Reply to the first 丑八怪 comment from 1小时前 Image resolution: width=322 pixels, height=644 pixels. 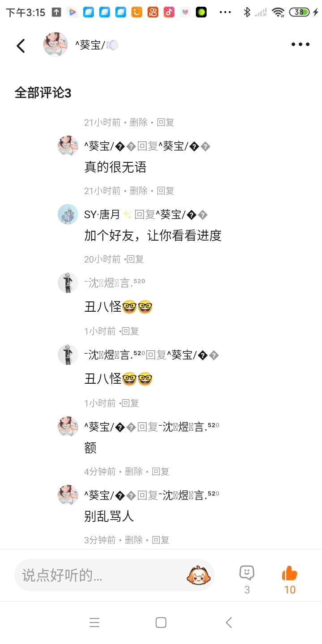[x=130, y=331]
